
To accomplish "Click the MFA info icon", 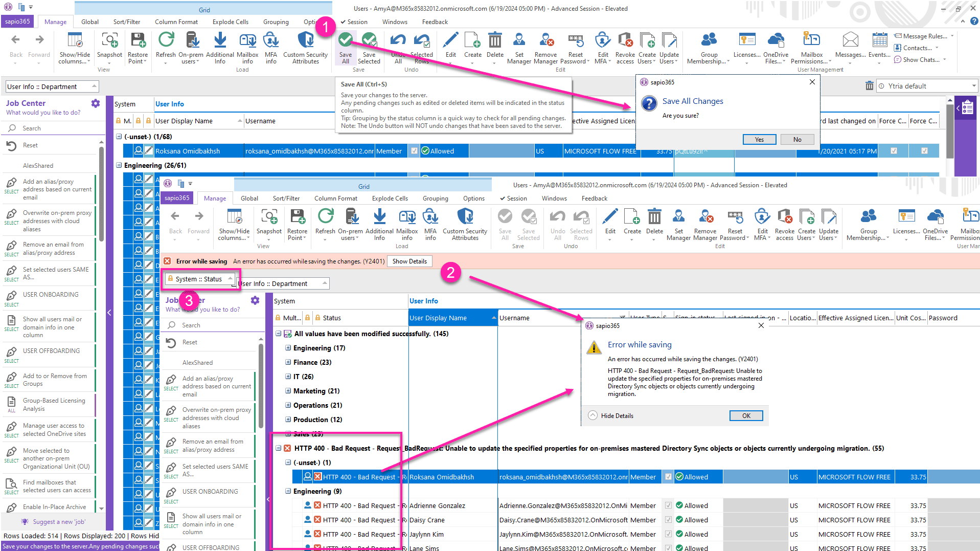I will coord(271,47).
